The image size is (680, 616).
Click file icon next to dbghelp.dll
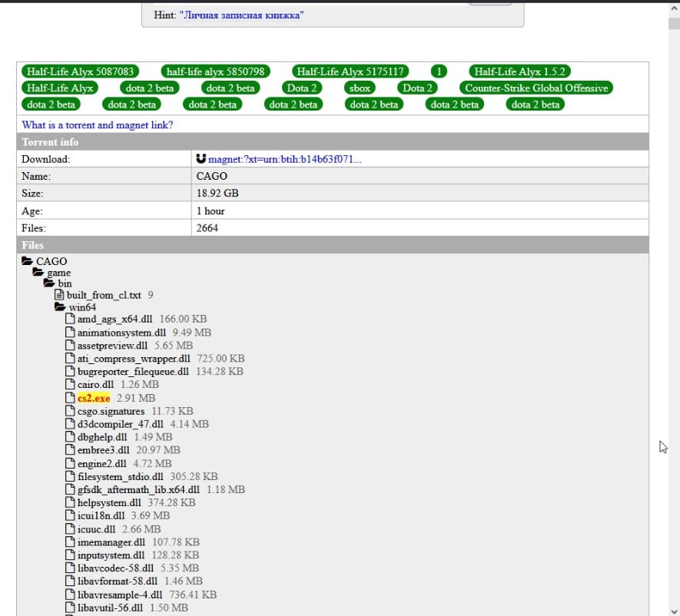tap(70, 436)
